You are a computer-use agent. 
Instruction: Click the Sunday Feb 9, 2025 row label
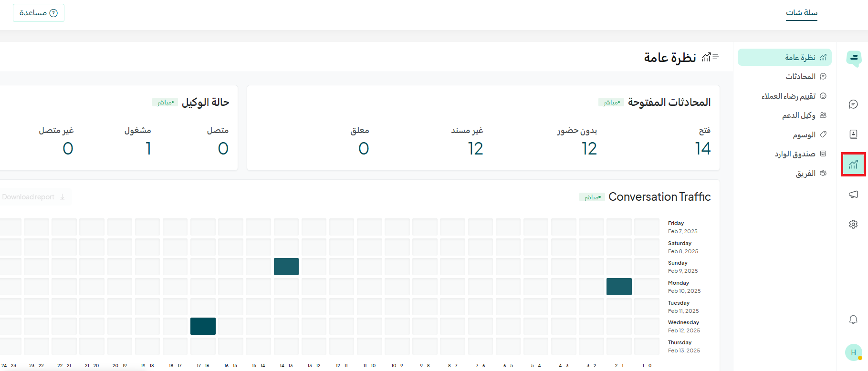(683, 267)
